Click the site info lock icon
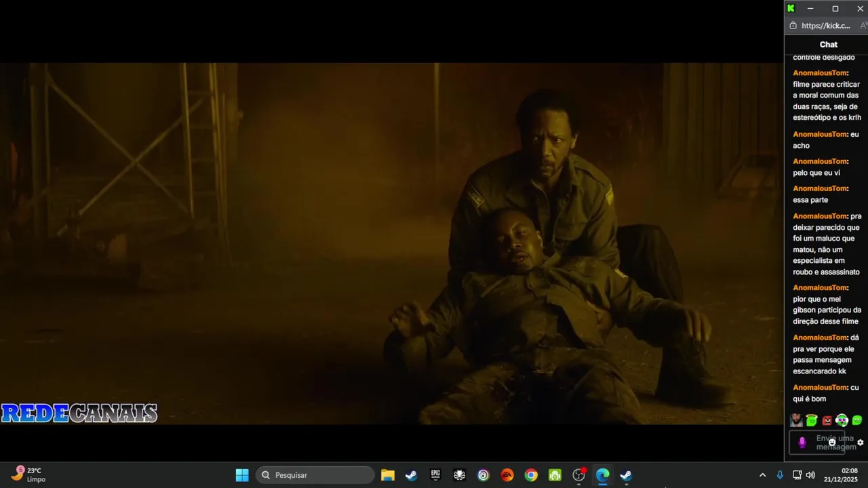The image size is (868, 488). [793, 26]
